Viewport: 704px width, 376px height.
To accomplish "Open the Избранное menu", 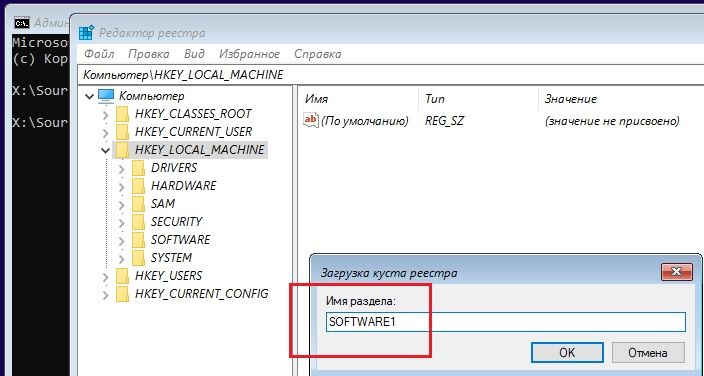I will click(249, 54).
